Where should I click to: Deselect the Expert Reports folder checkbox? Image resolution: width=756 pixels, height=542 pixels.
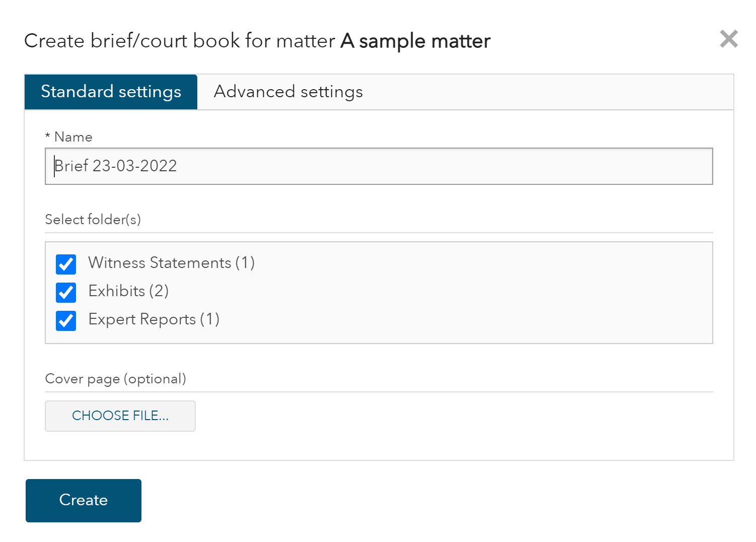click(66, 320)
